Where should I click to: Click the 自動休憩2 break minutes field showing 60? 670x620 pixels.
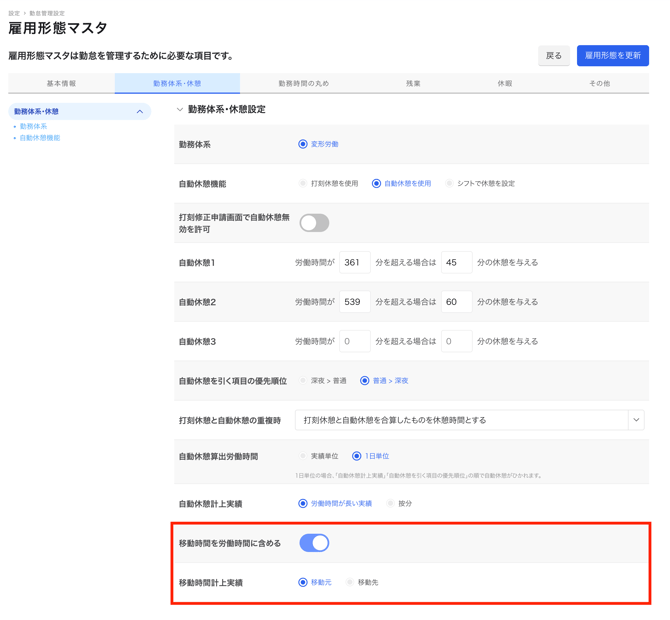(x=456, y=302)
